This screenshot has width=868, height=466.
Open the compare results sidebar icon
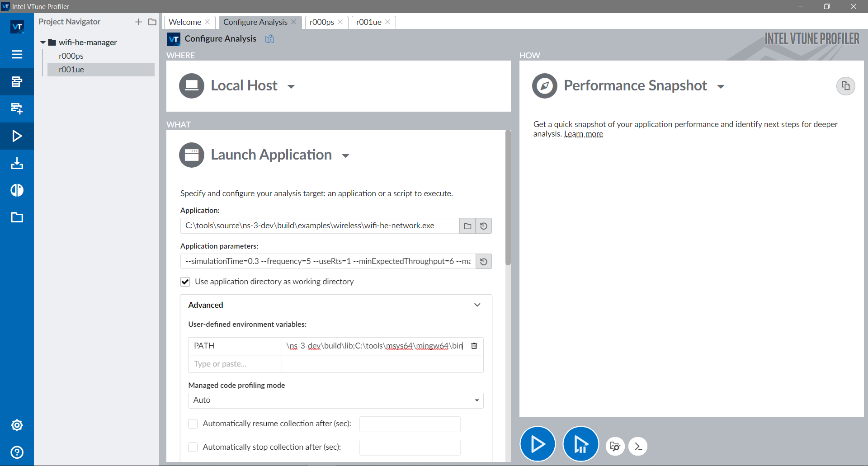point(17,190)
